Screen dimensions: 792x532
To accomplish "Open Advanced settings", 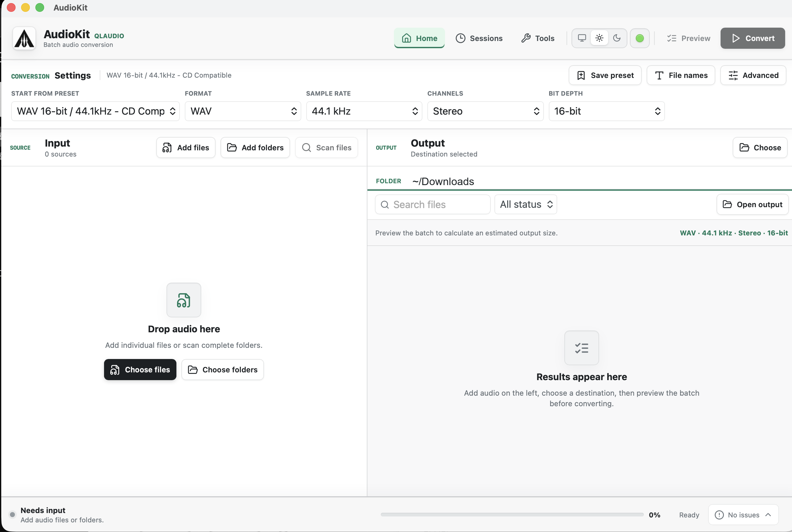I will coord(753,75).
